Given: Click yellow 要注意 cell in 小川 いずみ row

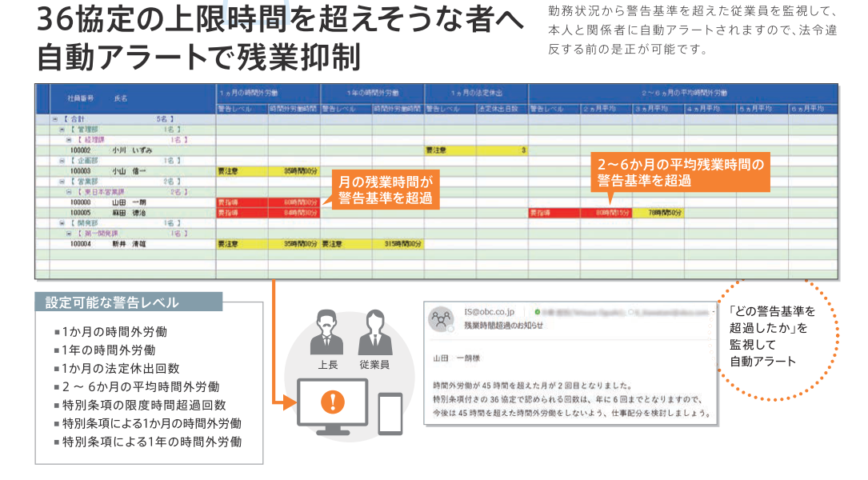Looking at the screenshot, I should [x=450, y=150].
